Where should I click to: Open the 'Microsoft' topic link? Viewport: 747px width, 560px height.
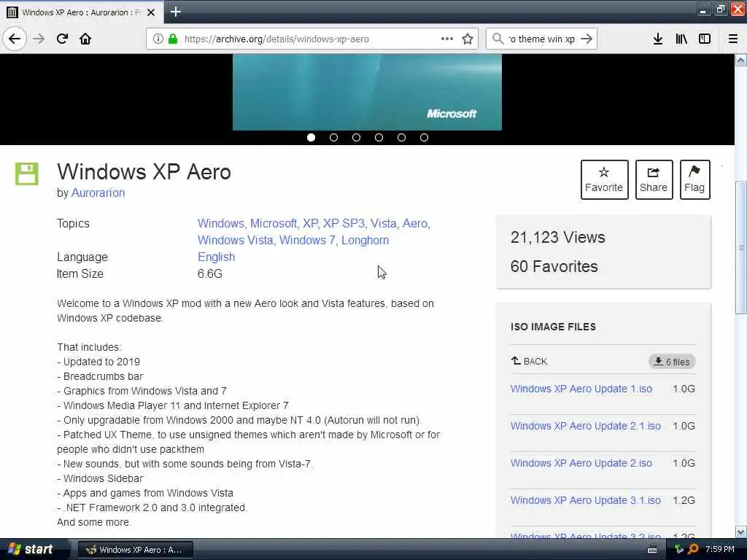click(x=274, y=223)
